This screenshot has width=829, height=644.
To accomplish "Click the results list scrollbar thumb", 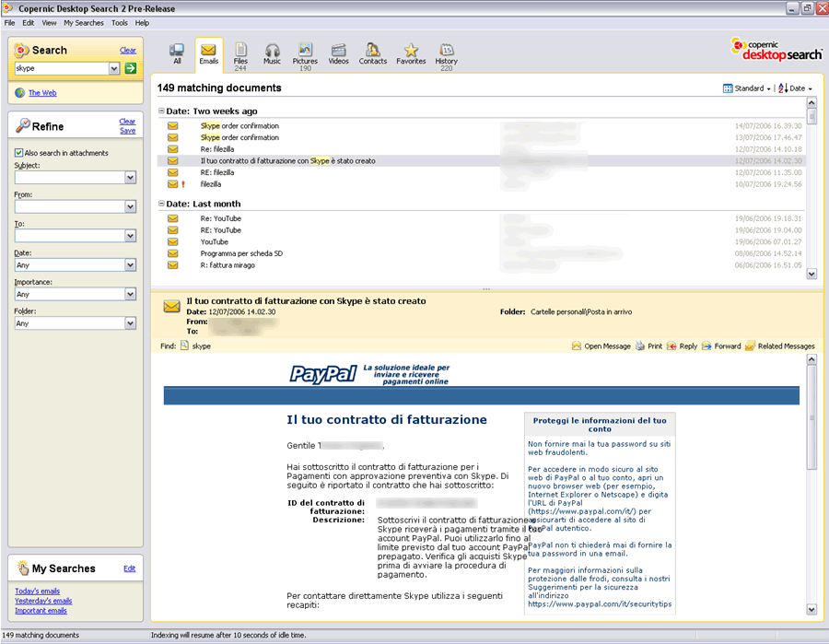I will (811, 116).
